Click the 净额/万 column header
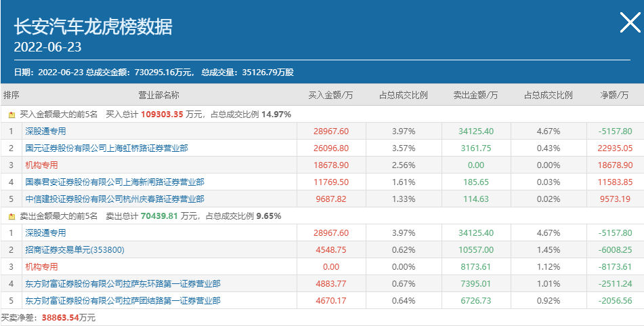644x326 pixels. tap(615, 96)
